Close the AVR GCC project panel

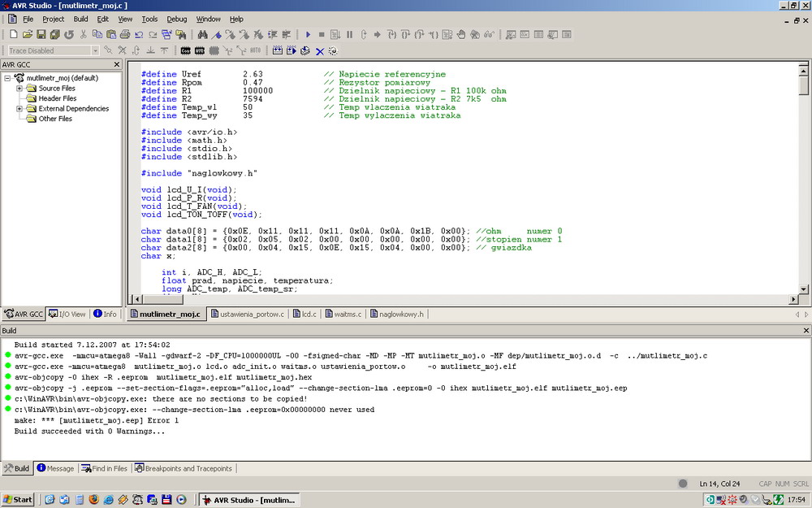(116, 64)
